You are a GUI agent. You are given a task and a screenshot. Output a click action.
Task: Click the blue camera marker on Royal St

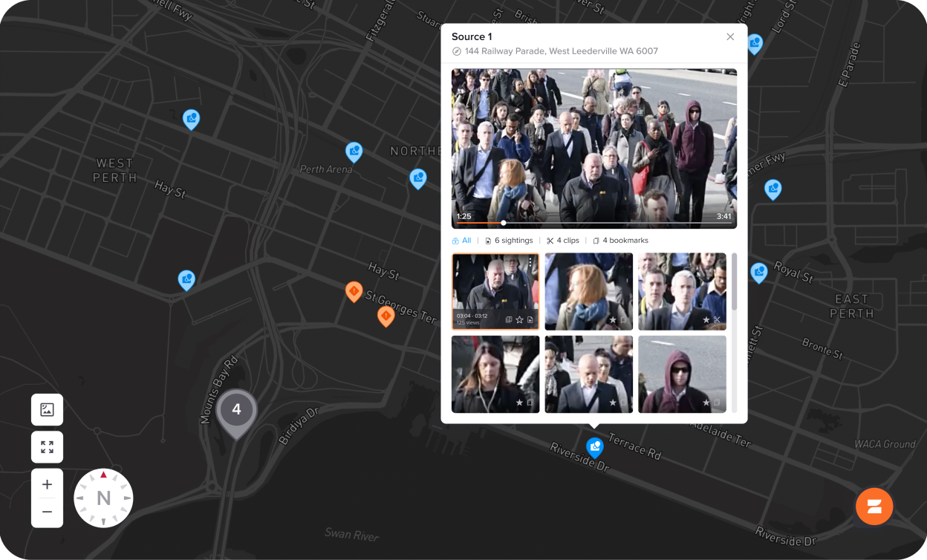coord(758,273)
